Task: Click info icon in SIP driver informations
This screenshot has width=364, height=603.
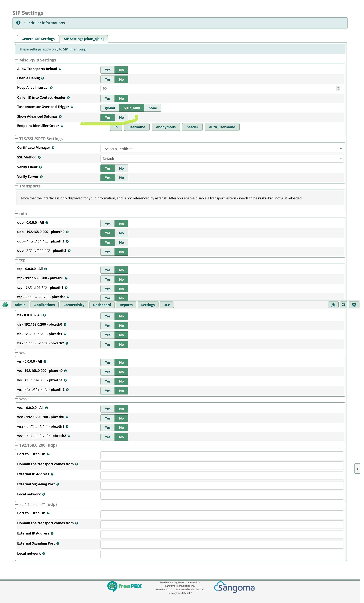Action: 18,23
